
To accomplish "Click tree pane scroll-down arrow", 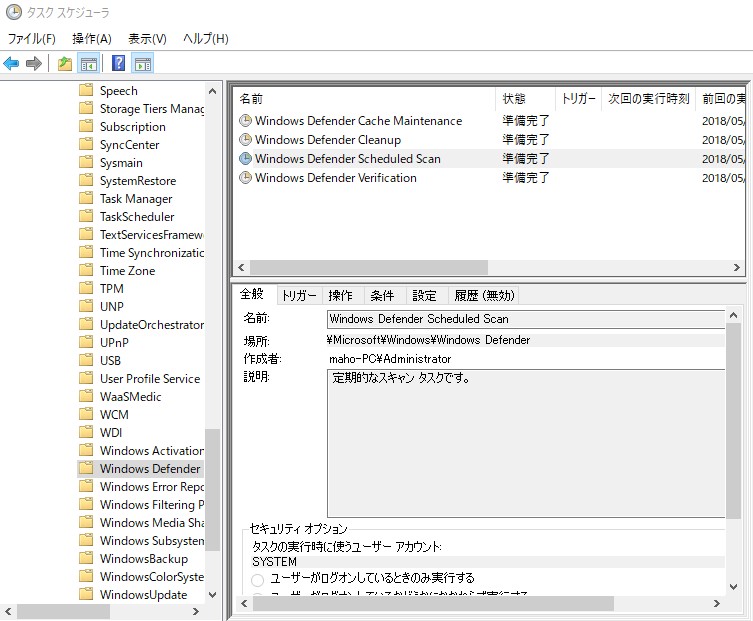I will tap(212, 595).
